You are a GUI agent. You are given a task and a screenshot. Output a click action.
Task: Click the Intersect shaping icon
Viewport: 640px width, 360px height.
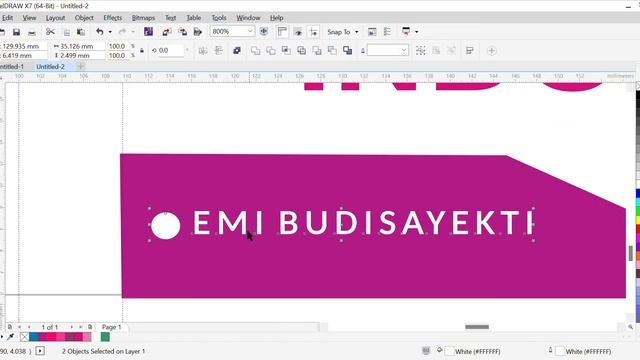(286, 51)
